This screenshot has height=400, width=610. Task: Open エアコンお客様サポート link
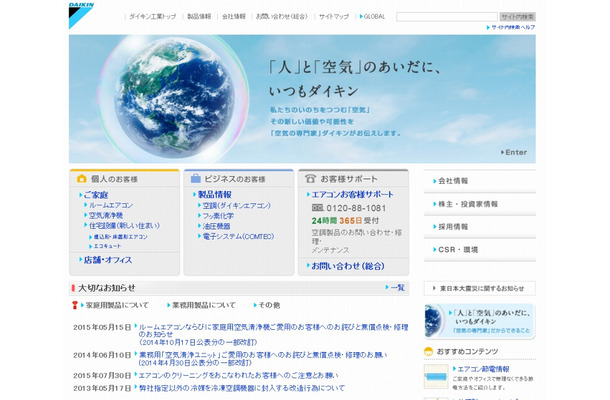(350, 194)
